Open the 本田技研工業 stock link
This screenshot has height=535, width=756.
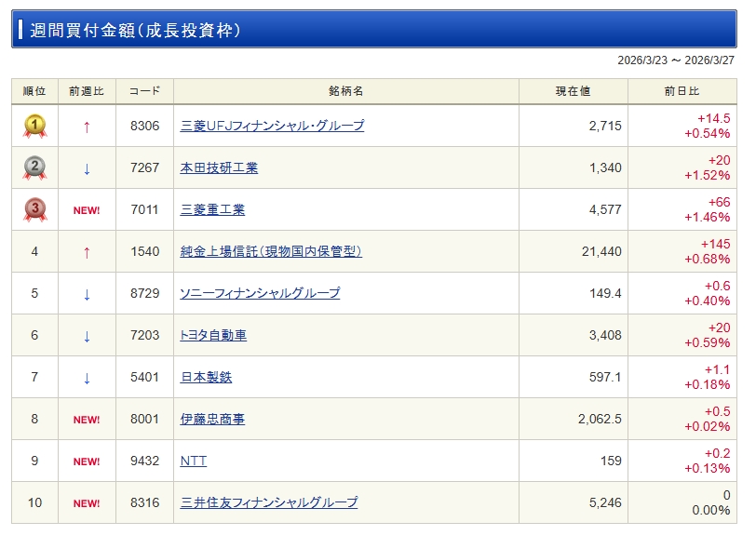[219, 167]
